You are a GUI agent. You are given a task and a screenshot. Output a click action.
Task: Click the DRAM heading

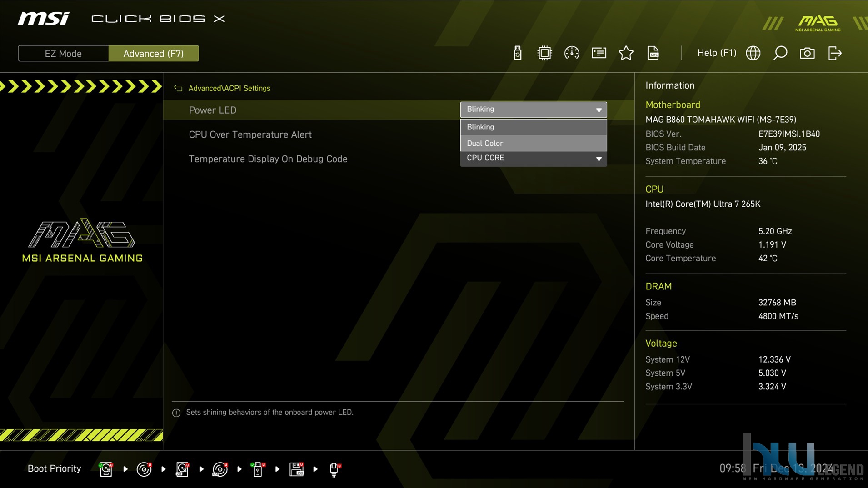pos(658,286)
